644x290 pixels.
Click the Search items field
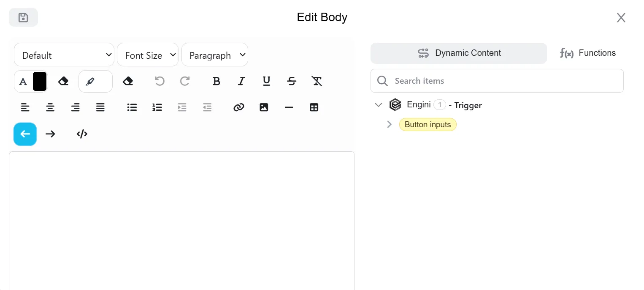click(x=497, y=81)
